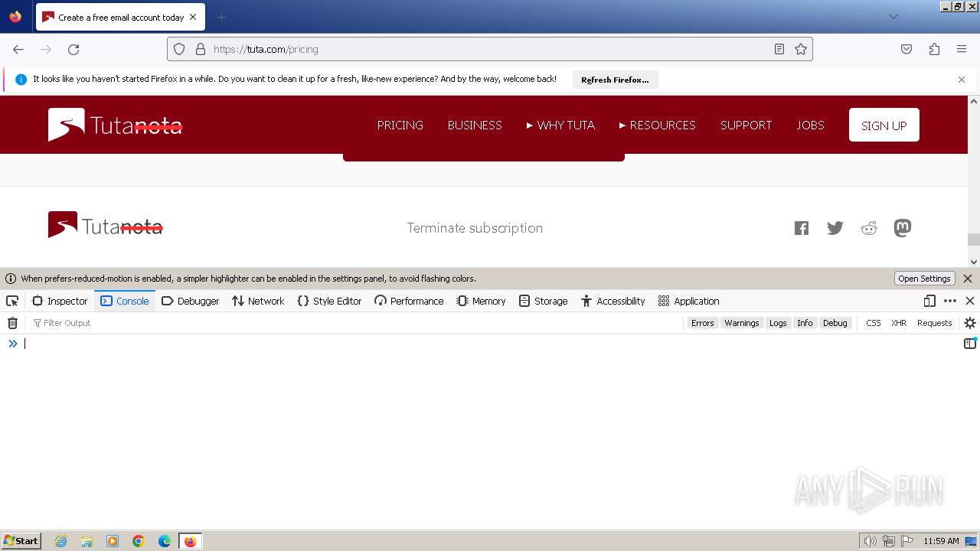Toggle Responsive Design Mode icon
This screenshot has height=551, width=980.
click(929, 301)
